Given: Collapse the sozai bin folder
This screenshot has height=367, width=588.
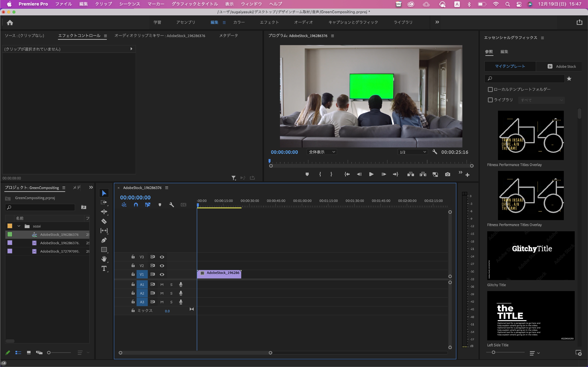Looking at the screenshot, I should 19,226.
